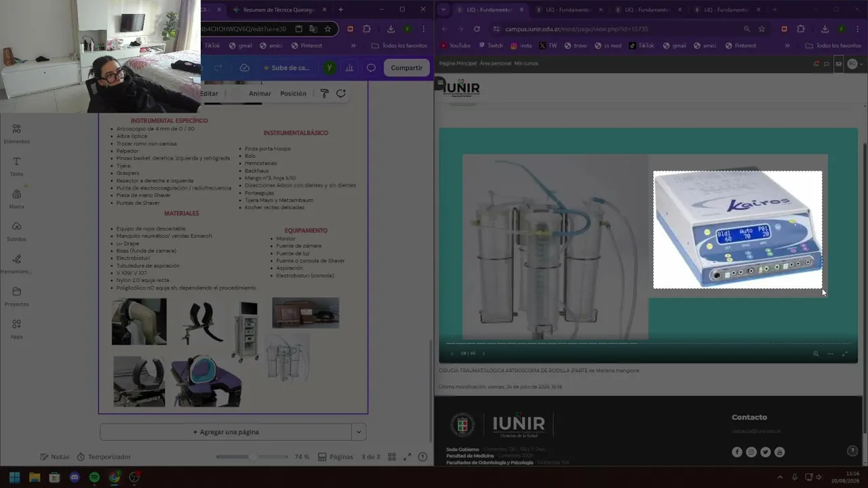The image size is (868, 488).
Task: Open Elementos panel in Canva sidebar
Action: tap(16, 134)
